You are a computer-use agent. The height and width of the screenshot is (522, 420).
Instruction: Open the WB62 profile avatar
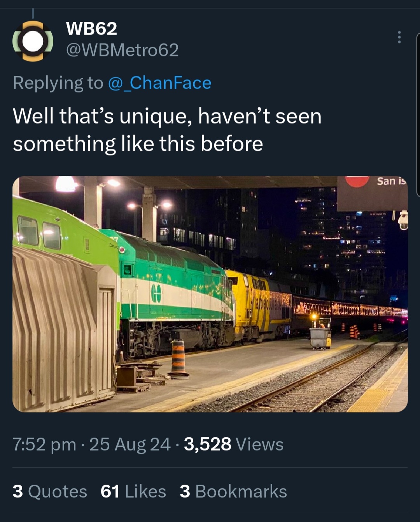tap(33, 41)
